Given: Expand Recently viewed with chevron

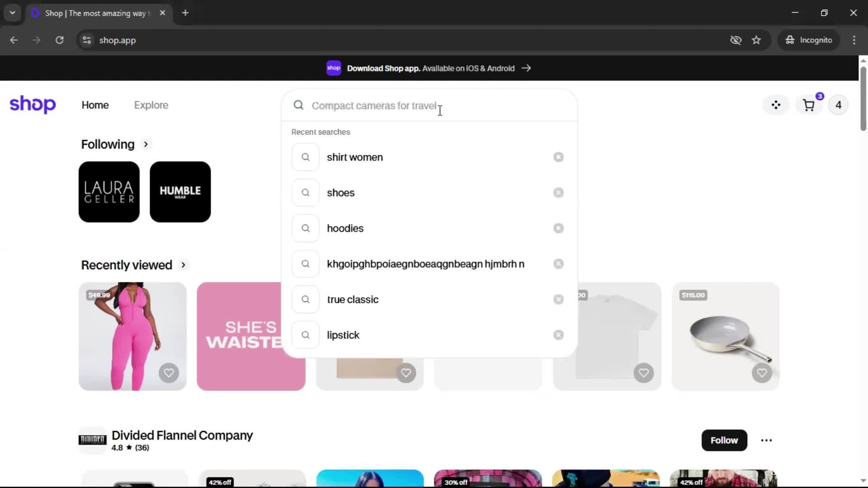Looking at the screenshot, I should tap(183, 265).
